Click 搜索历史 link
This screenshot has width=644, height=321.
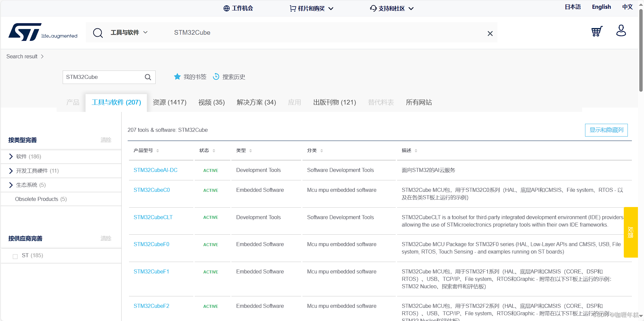click(234, 77)
